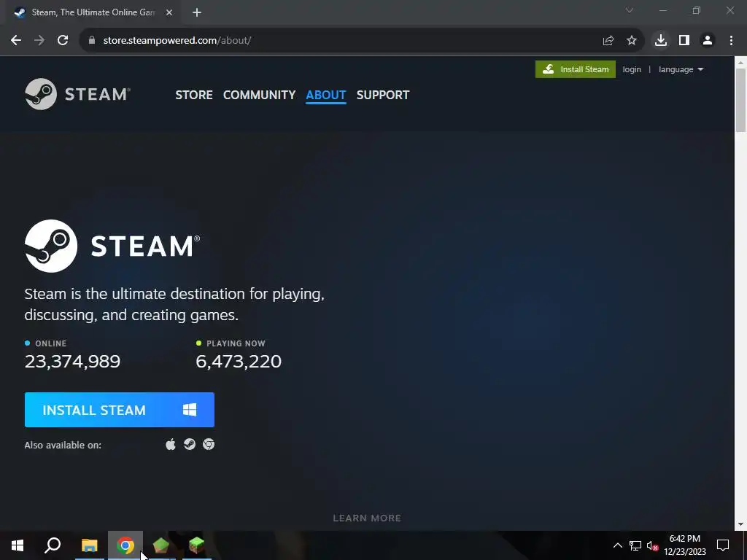Screen dimensions: 747x560
Task: Go to the SUPPORT menu
Action: click(x=383, y=95)
